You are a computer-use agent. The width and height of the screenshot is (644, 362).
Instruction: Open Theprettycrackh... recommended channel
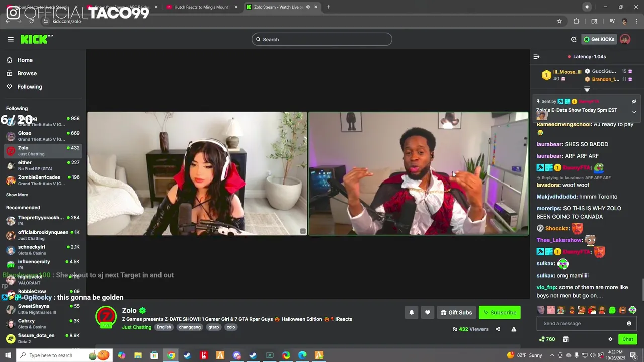(43, 221)
